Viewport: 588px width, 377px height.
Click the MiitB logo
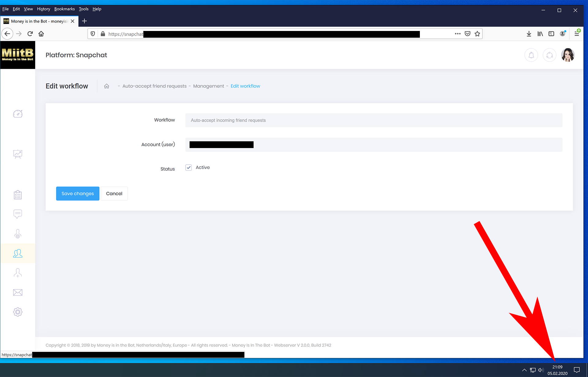tap(18, 55)
